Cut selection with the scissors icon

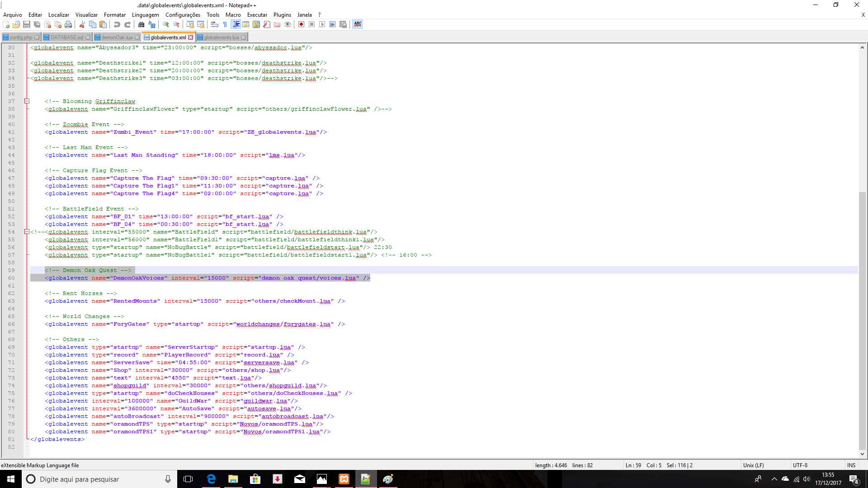(x=82, y=24)
